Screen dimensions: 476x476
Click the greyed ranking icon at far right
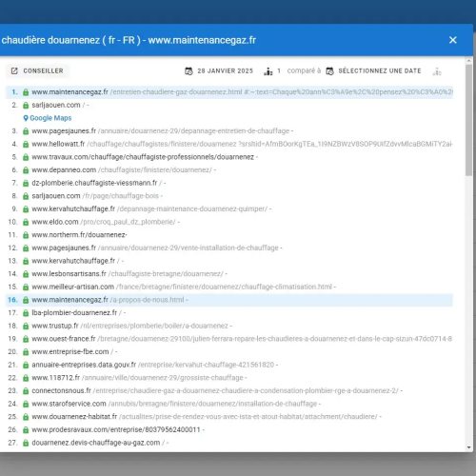click(x=437, y=71)
